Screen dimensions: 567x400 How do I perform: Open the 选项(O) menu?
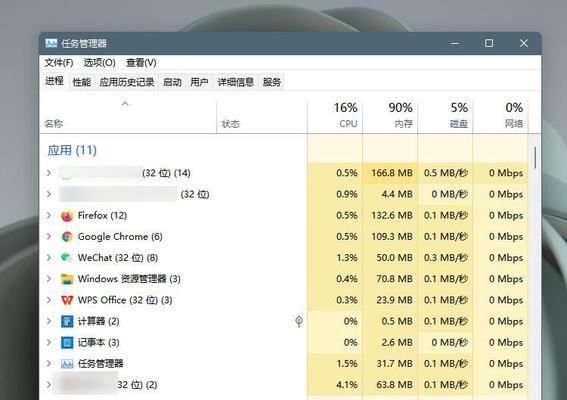pos(99,63)
